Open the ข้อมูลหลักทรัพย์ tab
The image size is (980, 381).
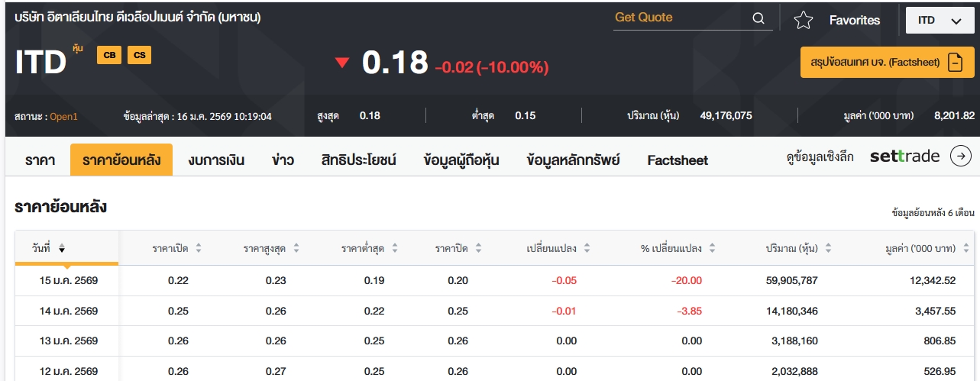pyautogui.click(x=573, y=160)
